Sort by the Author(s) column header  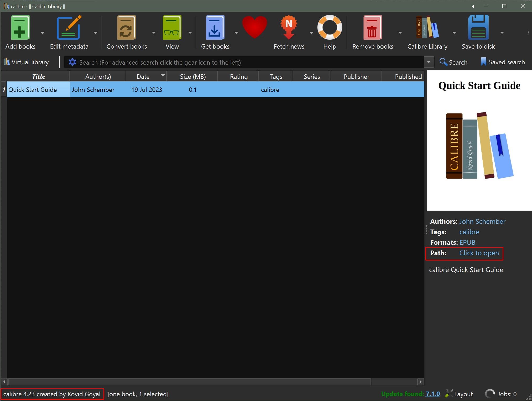[x=98, y=76]
